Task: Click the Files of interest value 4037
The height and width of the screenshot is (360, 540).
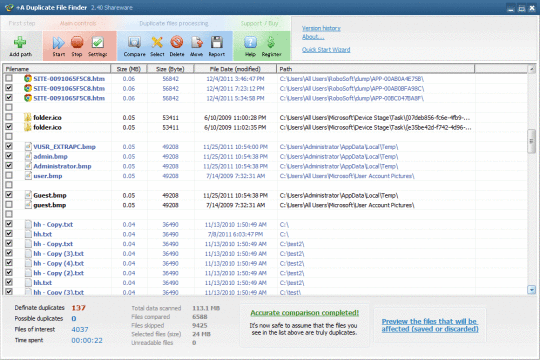Action: (80, 329)
